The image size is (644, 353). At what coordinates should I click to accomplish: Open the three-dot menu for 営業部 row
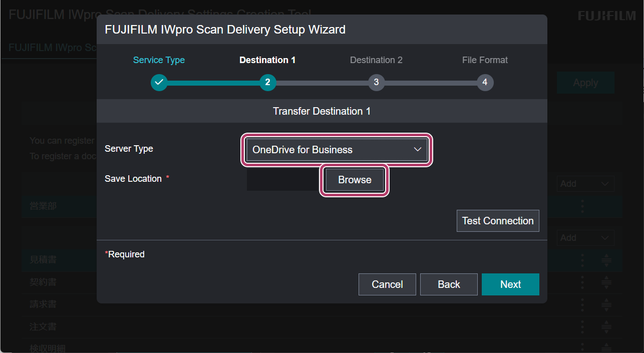pos(582,206)
